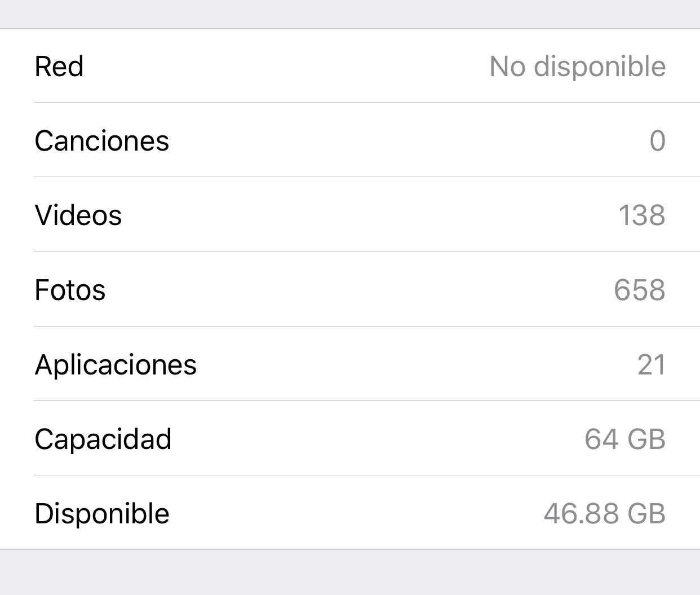Tap the Aplicaciones count 21
The height and width of the screenshot is (595, 700).
click(651, 364)
